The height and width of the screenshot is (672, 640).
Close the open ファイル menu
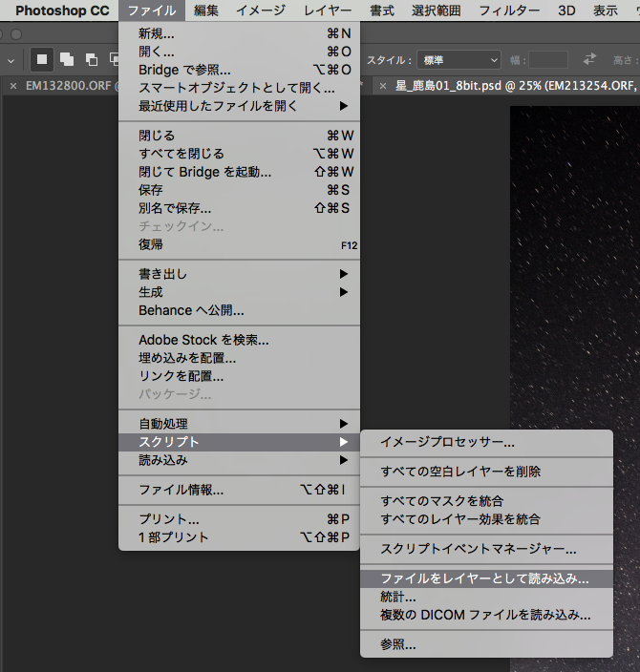tap(152, 10)
